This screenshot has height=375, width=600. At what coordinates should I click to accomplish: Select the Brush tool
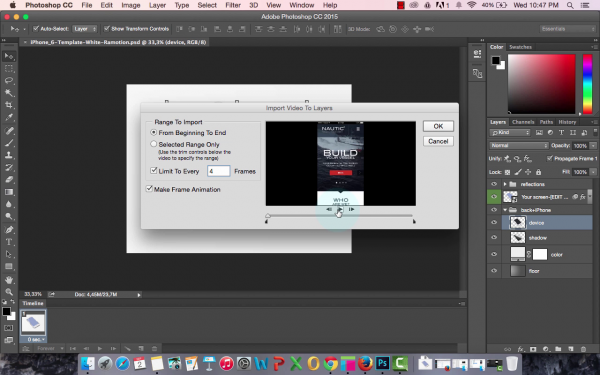coord(9,143)
